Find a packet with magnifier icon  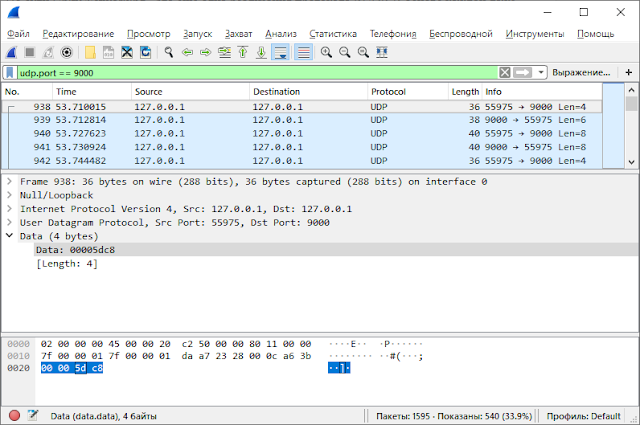(169, 52)
